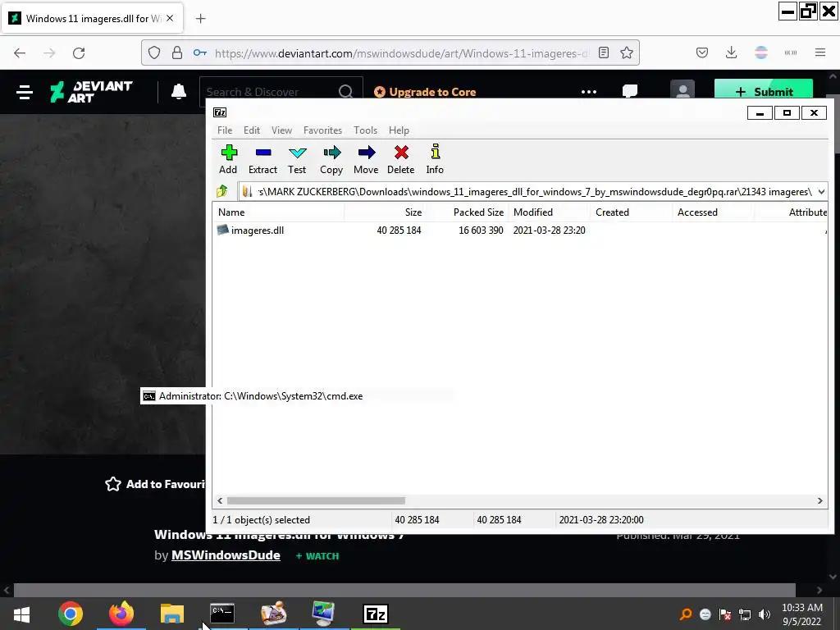Open the View menu in 7-Zip

click(x=281, y=130)
